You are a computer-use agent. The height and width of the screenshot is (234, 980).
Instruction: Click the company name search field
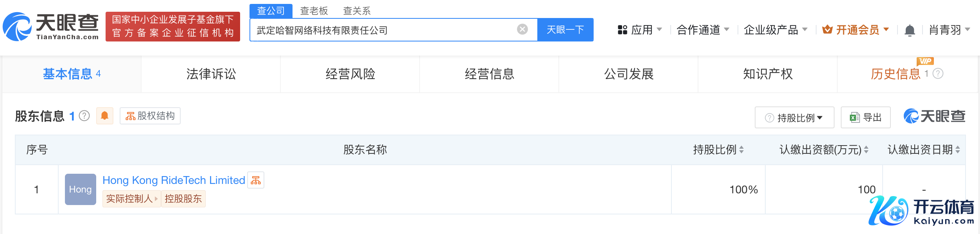pyautogui.click(x=383, y=30)
